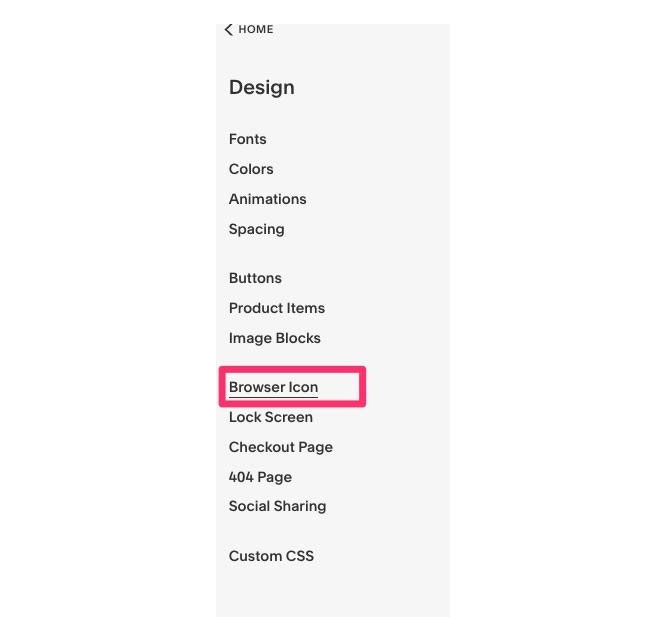
Task: Return to the HOME menu label
Action: click(256, 29)
